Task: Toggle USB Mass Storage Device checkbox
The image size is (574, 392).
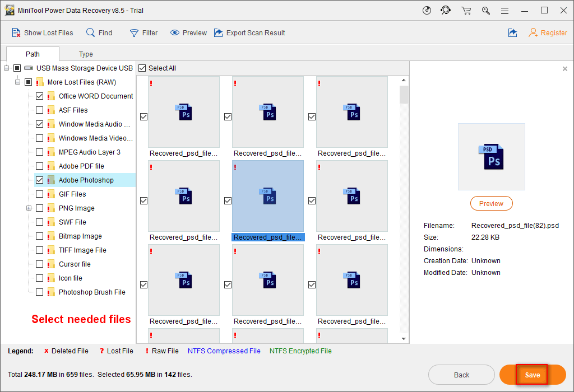Action: click(x=17, y=68)
